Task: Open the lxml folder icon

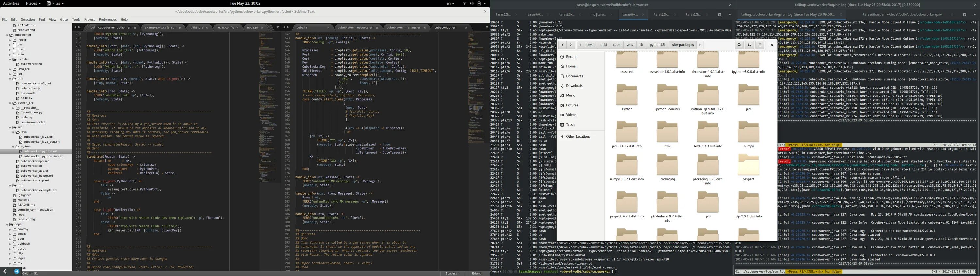Action: tap(667, 132)
